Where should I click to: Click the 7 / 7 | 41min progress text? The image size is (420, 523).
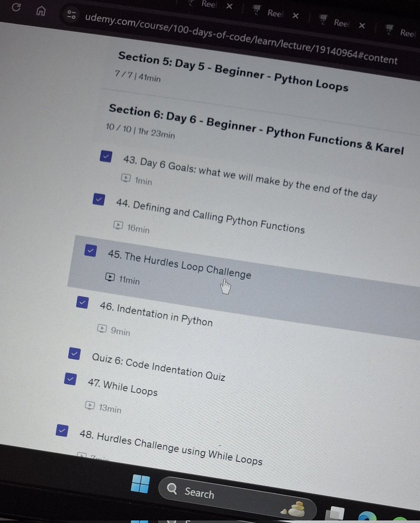(137, 76)
